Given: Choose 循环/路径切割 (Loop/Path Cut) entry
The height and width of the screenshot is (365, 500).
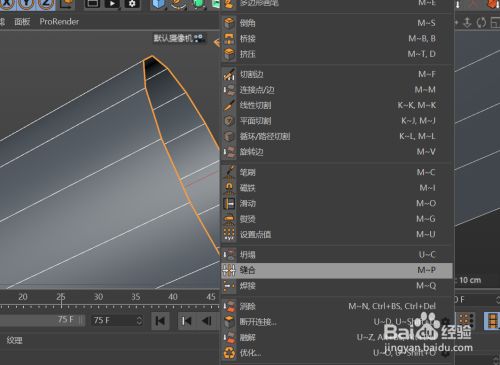Looking at the screenshot, I should click(x=337, y=136).
